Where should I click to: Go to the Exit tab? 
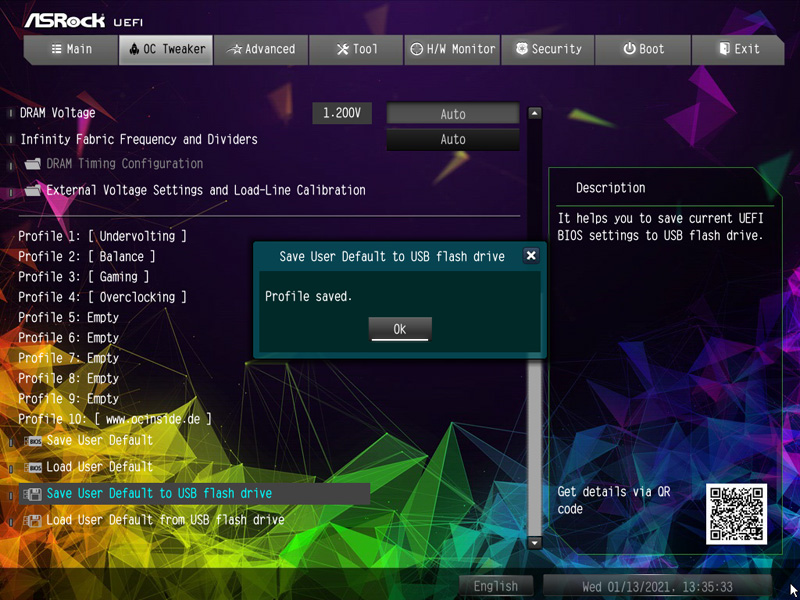click(x=738, y=49)
